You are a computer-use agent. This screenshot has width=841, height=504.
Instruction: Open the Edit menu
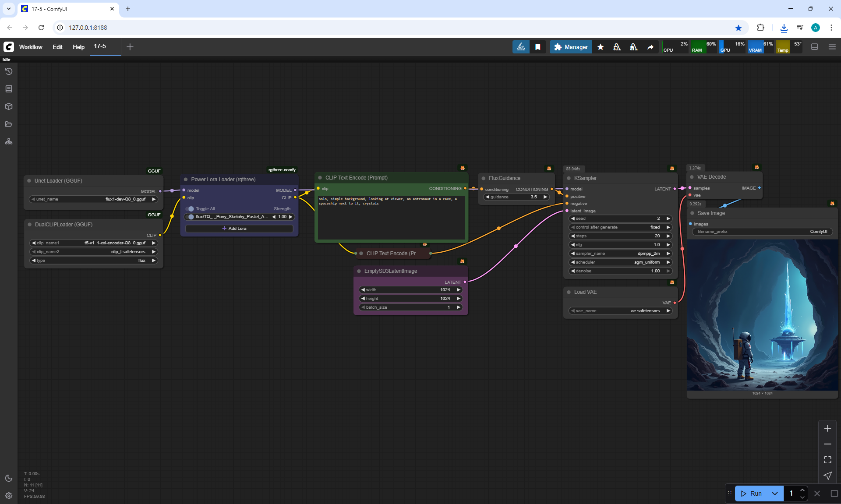[x=57, y=47]
